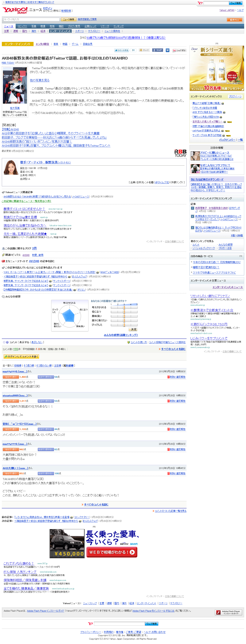Viewport: 246px width, 644px height.
Task: Open the この話題に関するブログ 3件 link
Action: coord(34,248)
